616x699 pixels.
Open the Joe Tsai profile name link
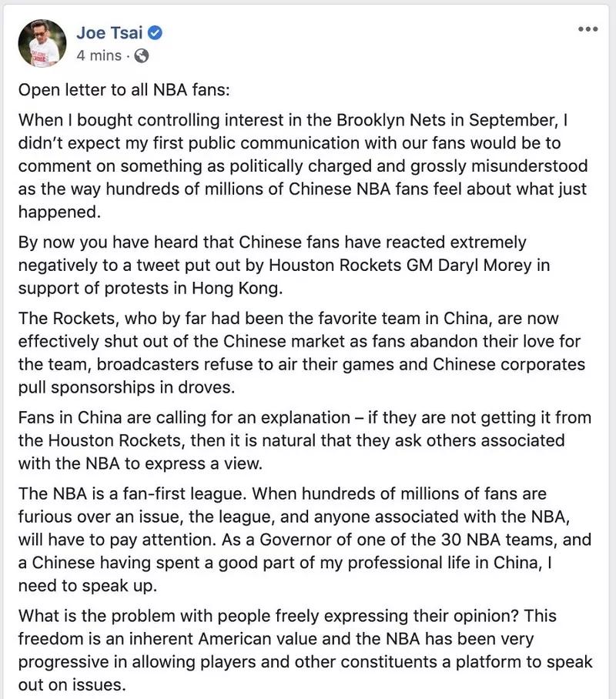point(109,33)
